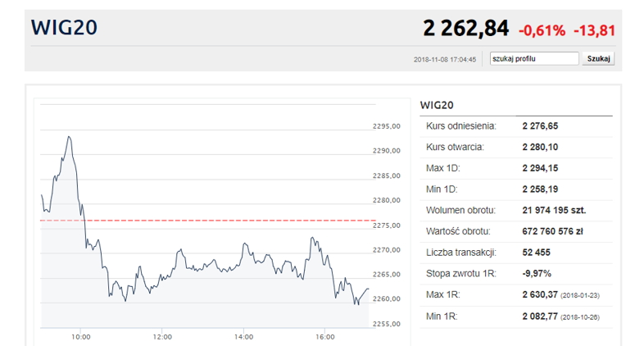
Task: Click the large WIG20 page title
Action: (64, 28)
